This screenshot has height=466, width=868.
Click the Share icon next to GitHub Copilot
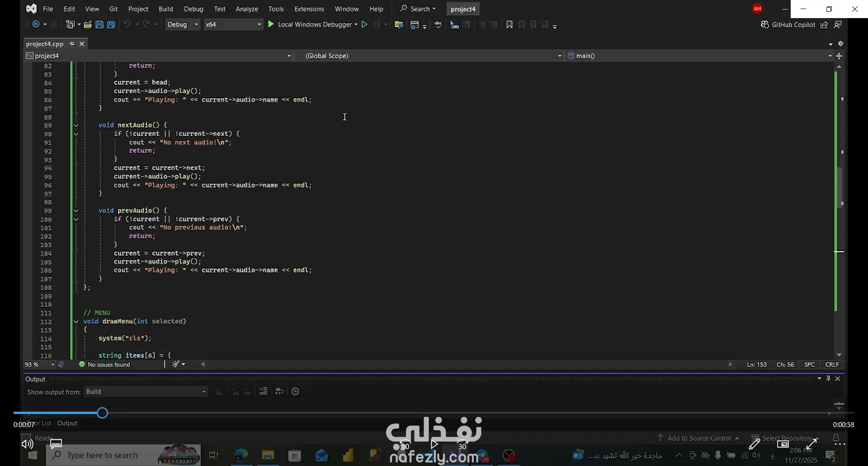[824, 24]
